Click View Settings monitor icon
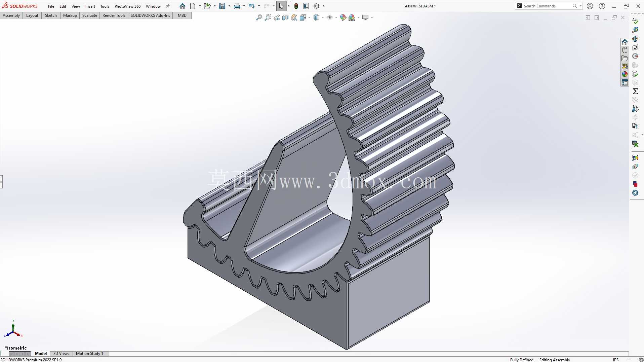Screen dimensions: 644x362 pos(365,17)
